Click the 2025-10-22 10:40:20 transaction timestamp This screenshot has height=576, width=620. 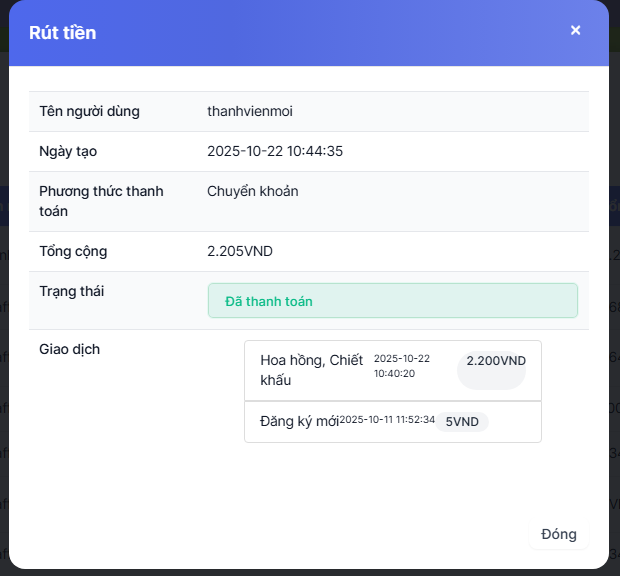click(401, 366)
